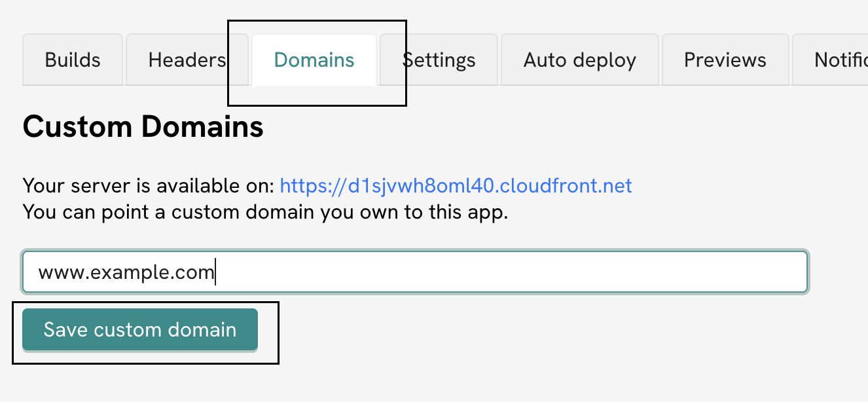868x402 pixels.
Task: Select the Domains tab
Action: click(314, 60)
